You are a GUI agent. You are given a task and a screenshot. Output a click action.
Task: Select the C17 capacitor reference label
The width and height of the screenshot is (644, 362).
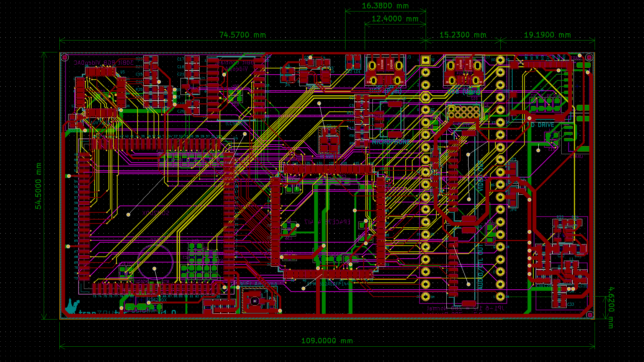180,59
